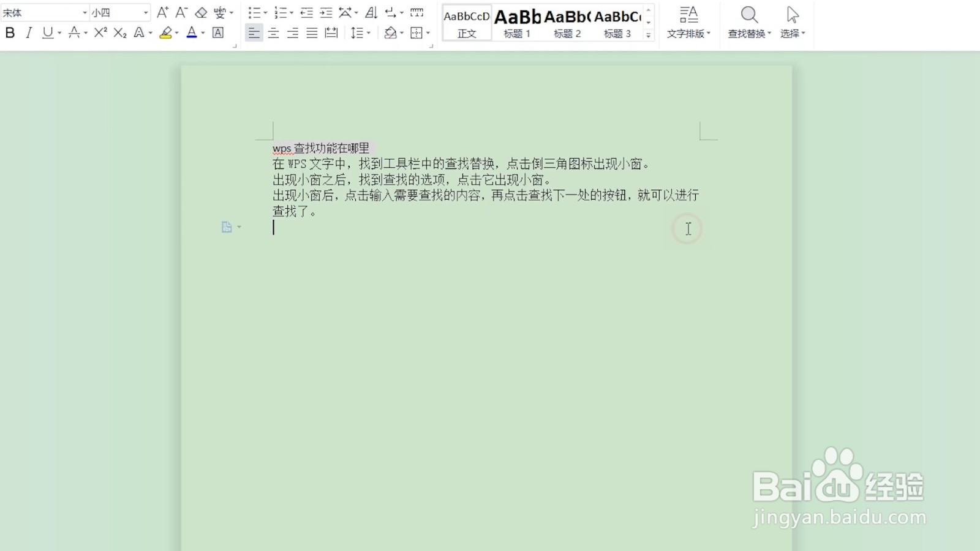The image size is (980, 551).
Task: Align text left
Action: pyautogui.click(x=254, y=33)
